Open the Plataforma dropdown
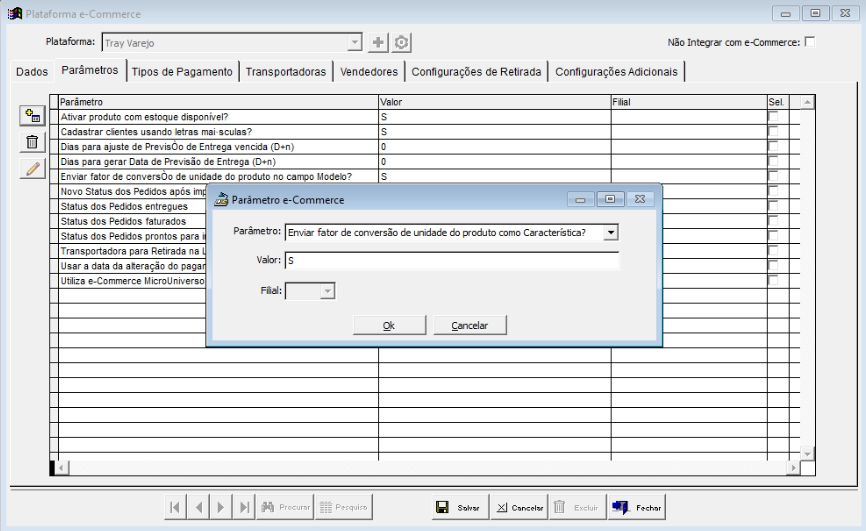The image size is (866, 531). 355,42
